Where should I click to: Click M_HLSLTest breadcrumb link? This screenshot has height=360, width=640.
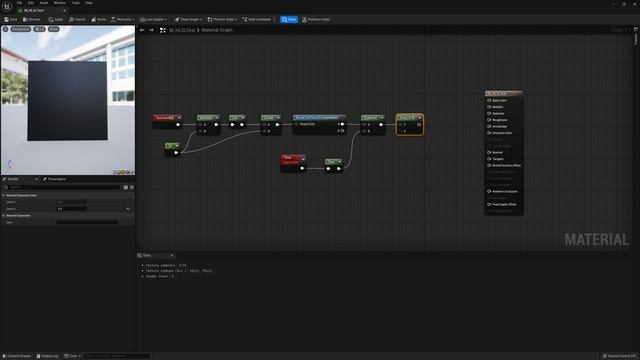[182, 30]
